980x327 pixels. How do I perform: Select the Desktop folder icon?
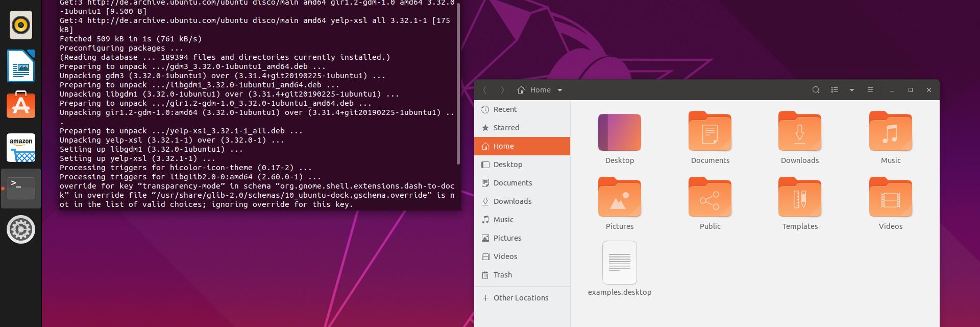tap(620, 132)
